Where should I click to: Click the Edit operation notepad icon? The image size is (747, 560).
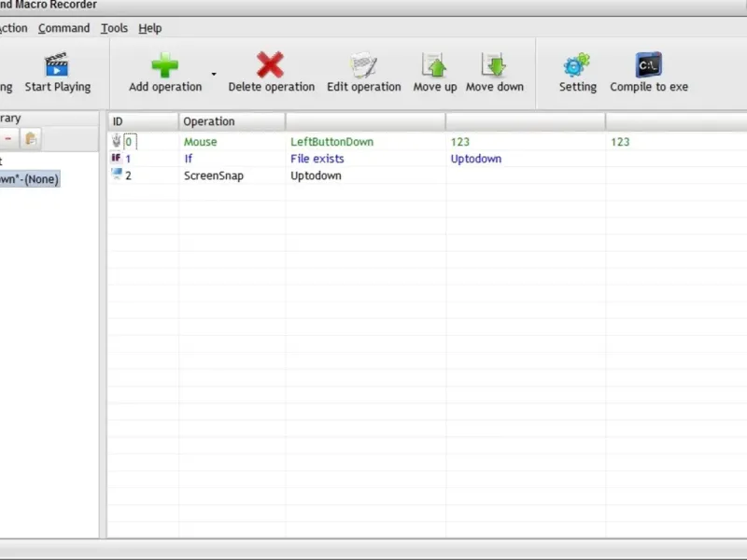[363, 64]
